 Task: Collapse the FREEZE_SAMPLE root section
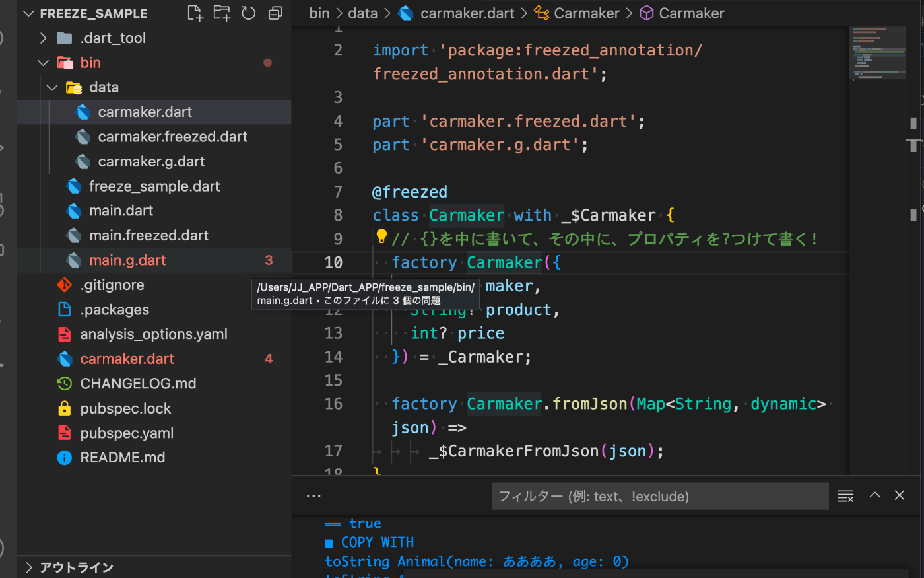pyautogui.click(x=28, y=13)
